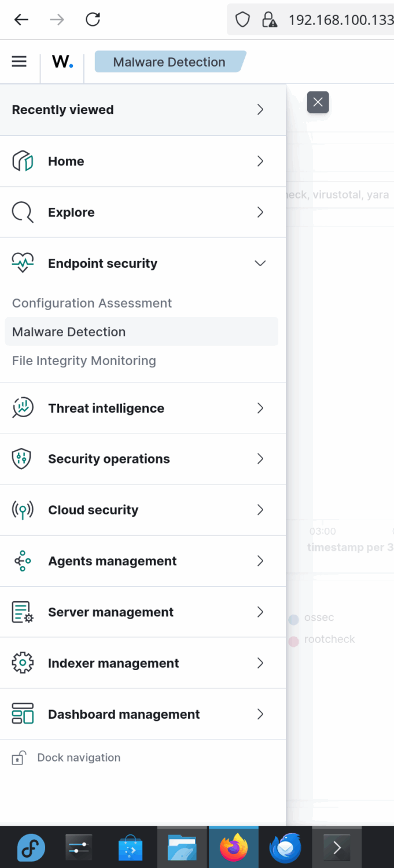
Task: Toggle Dock navigation lock option
Action: (x=67, y=757)
